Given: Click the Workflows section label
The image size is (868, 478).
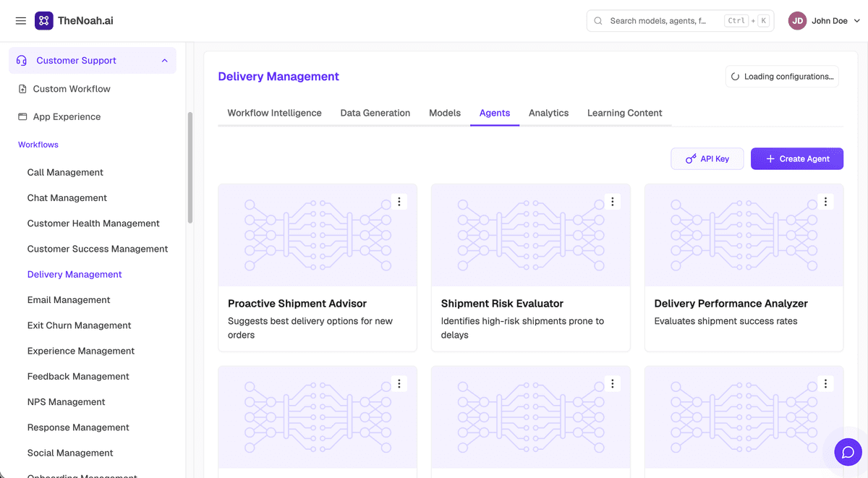Looking at the screenshot, I should tap(38, 145).
